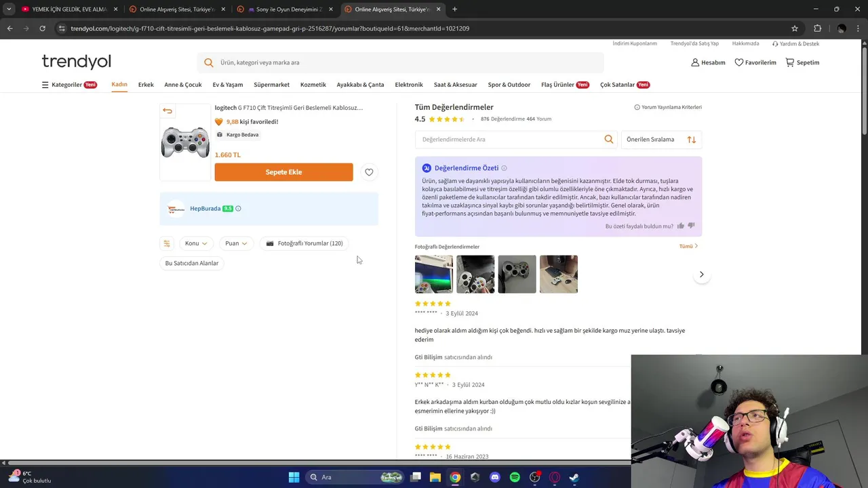Mark the summary as unhelpful with the thumbs down
Viewport: 868px width, 488px height.
tap(692, 226)
